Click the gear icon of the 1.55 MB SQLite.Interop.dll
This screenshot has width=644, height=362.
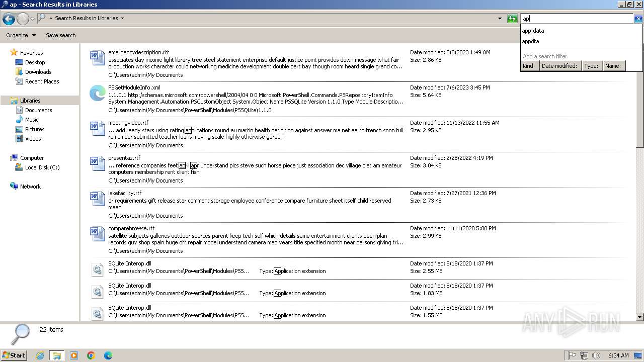[97, 313]
